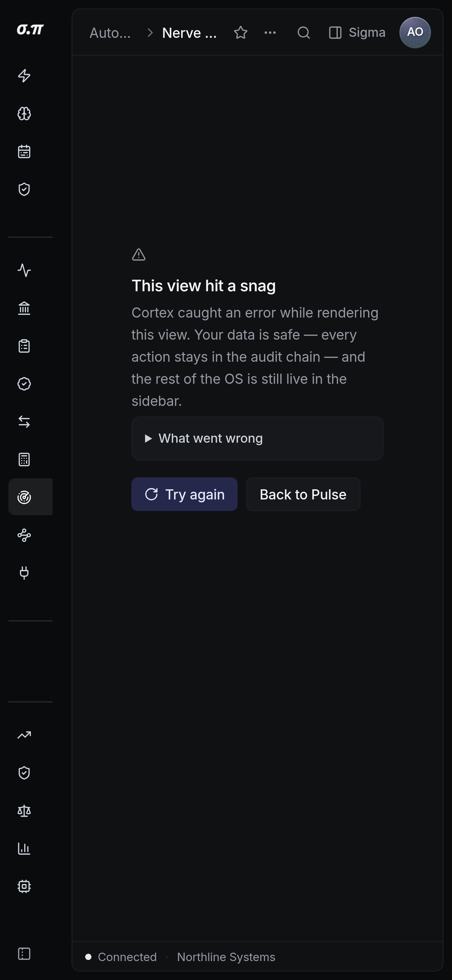
Task: Open the brain icon in sidebar
Action: (x=24, y=113)
